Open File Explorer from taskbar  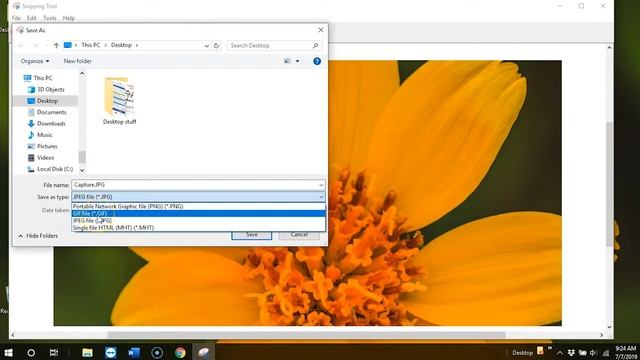(x=87, y=353)
